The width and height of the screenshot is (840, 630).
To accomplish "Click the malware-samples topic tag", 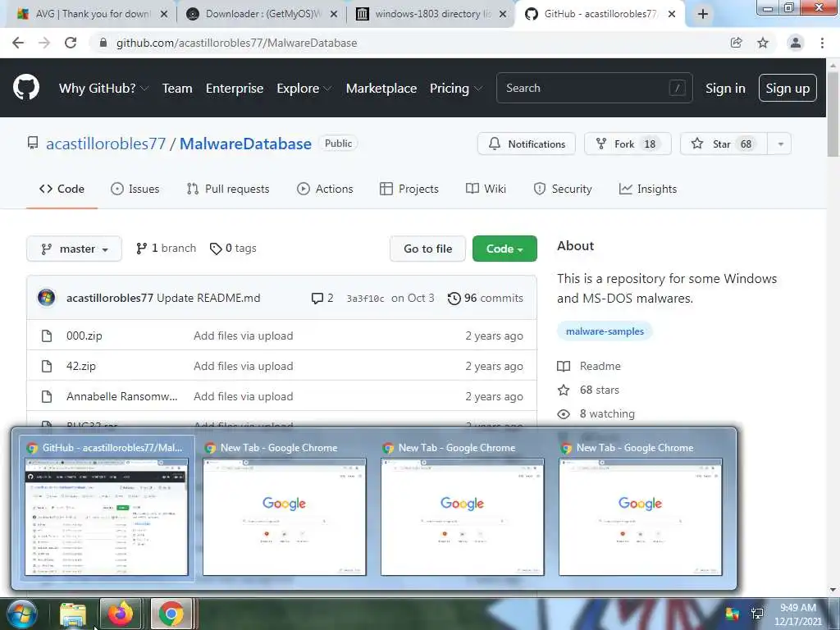I will [605, 331].
